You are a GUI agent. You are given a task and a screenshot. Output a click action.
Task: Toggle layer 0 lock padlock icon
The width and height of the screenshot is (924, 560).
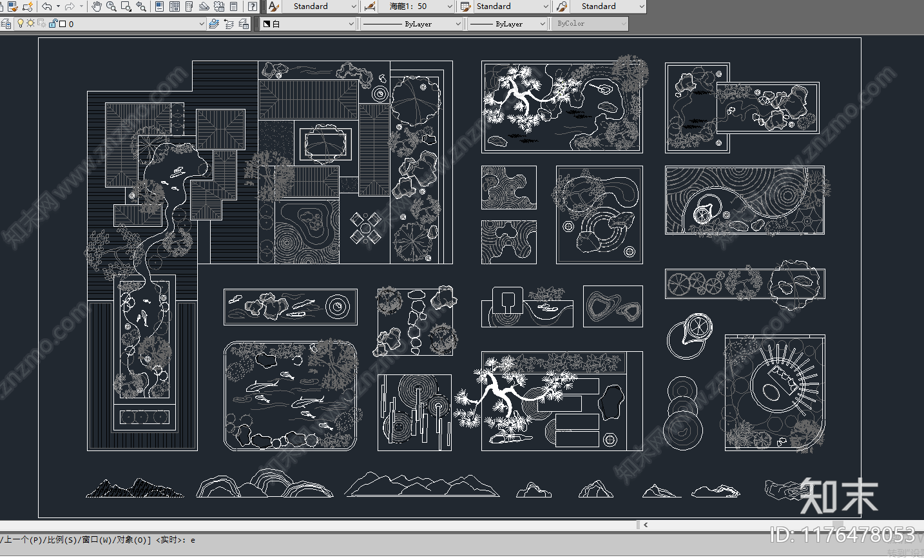53,23
